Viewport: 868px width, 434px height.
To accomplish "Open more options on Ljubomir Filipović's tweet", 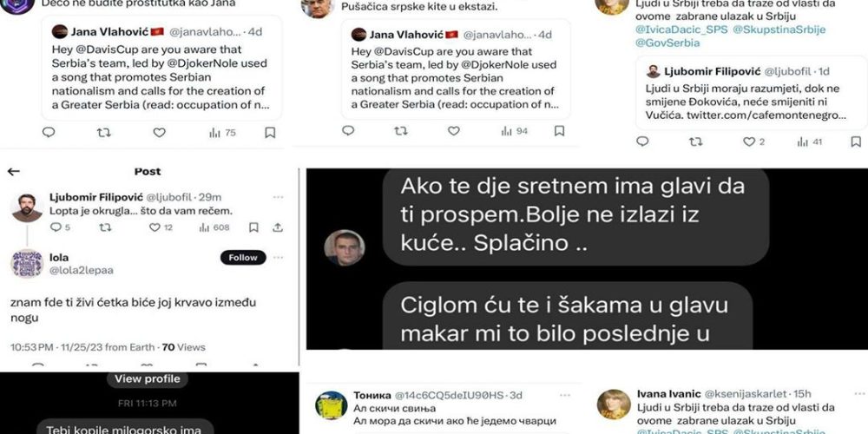I will click(x=278, y=197).
